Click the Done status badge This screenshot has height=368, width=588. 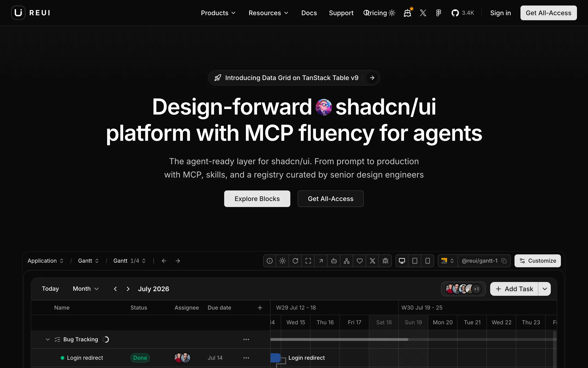coord(140,358)
